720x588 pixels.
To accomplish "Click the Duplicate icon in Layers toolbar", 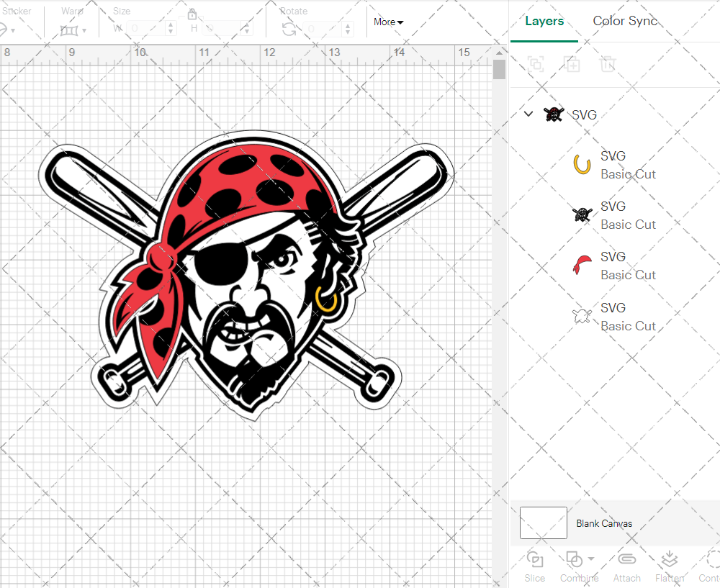I will (572, 64).
